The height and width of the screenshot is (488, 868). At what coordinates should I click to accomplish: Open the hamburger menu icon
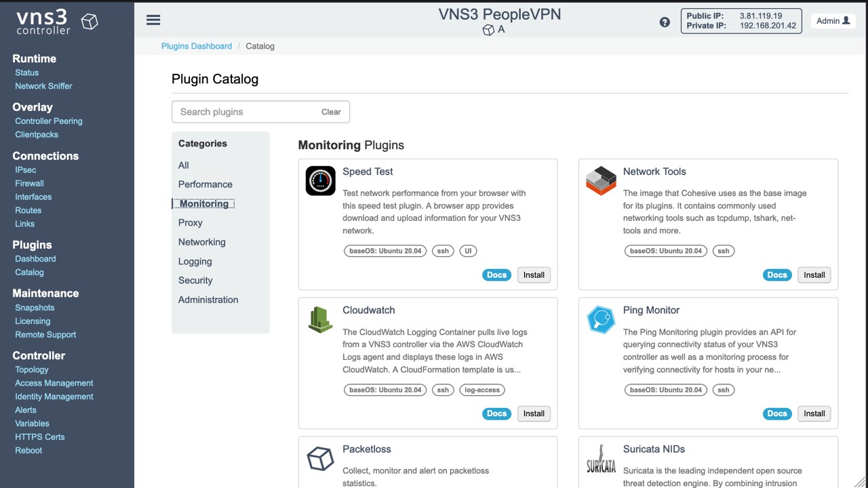[x=153, y=20]
